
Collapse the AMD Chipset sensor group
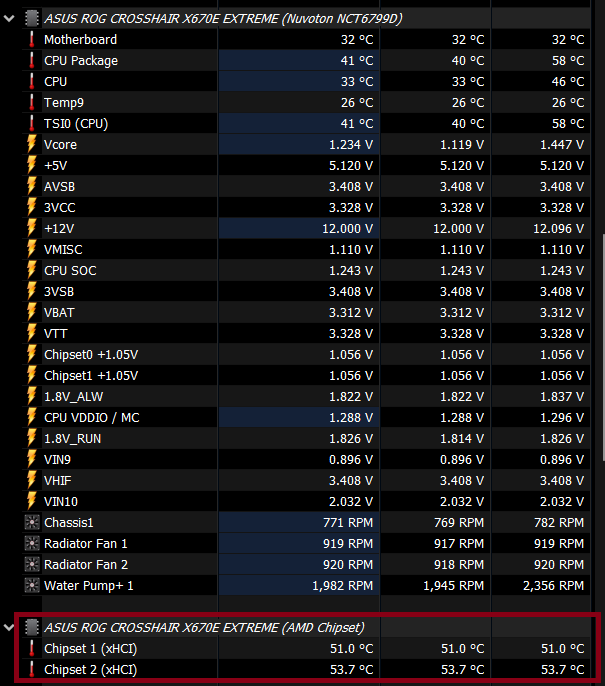click(10, 627)
